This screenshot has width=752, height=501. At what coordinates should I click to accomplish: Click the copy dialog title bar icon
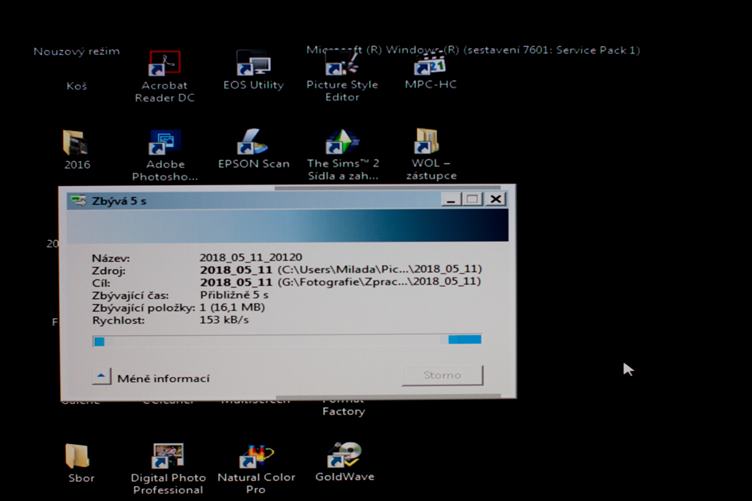(78, 200)
